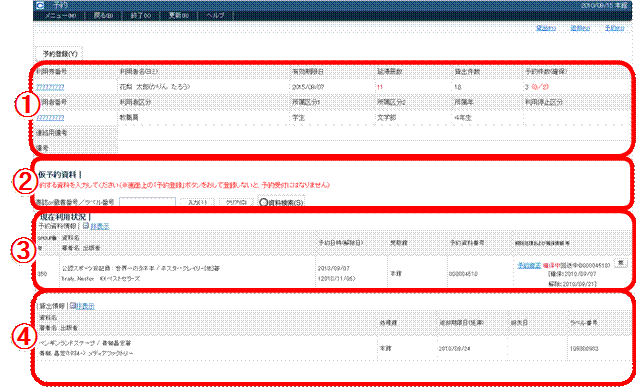Click the first link in top-right link row
Viewport: 636px width, 388px height.
tap(546, 28)
